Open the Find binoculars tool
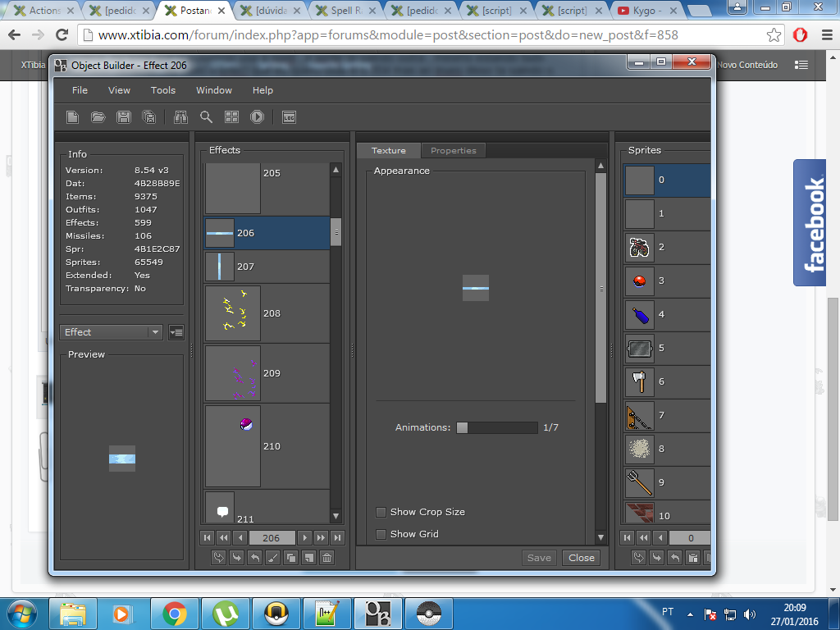 pyautogui.click(x=180, y=116)
